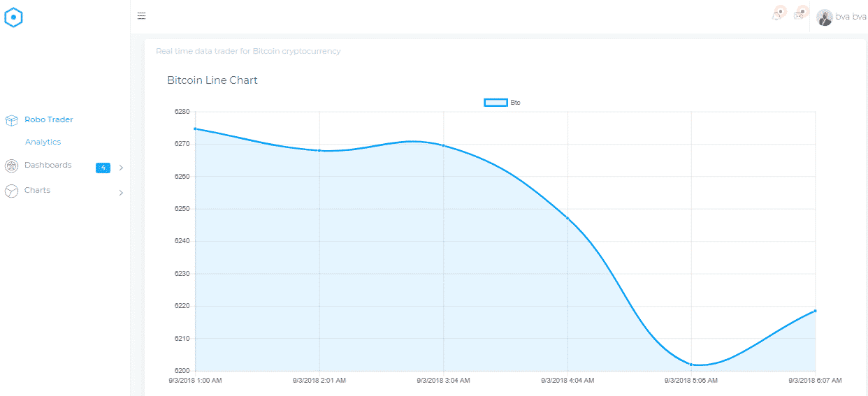Toggle the hamburger sidebar menu

click(141, 16)
